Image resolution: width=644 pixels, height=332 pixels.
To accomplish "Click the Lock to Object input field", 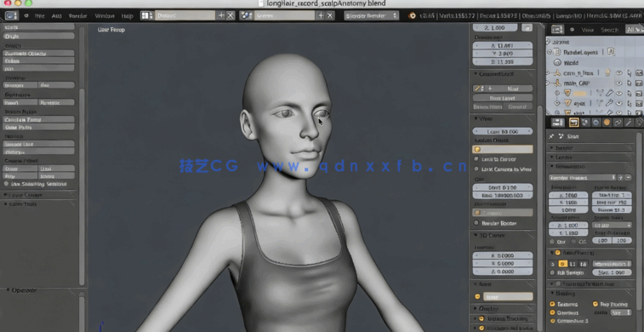I will 503,149.
